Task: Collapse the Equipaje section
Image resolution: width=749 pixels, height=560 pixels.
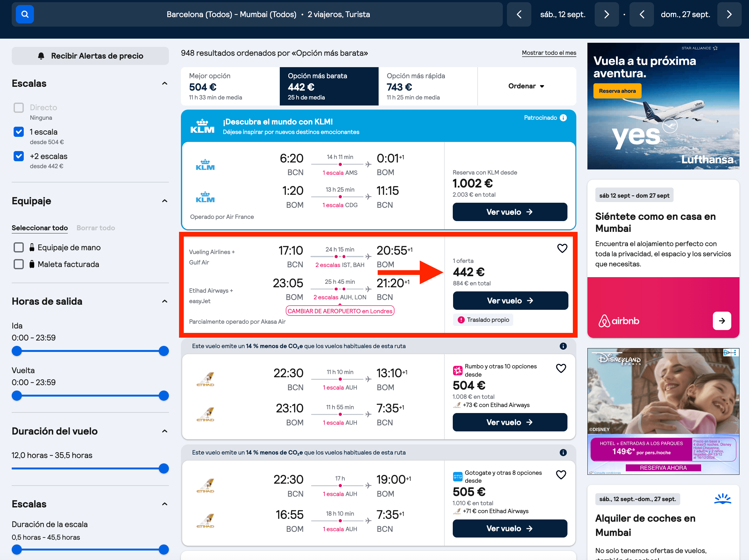Action: point(164,201)
